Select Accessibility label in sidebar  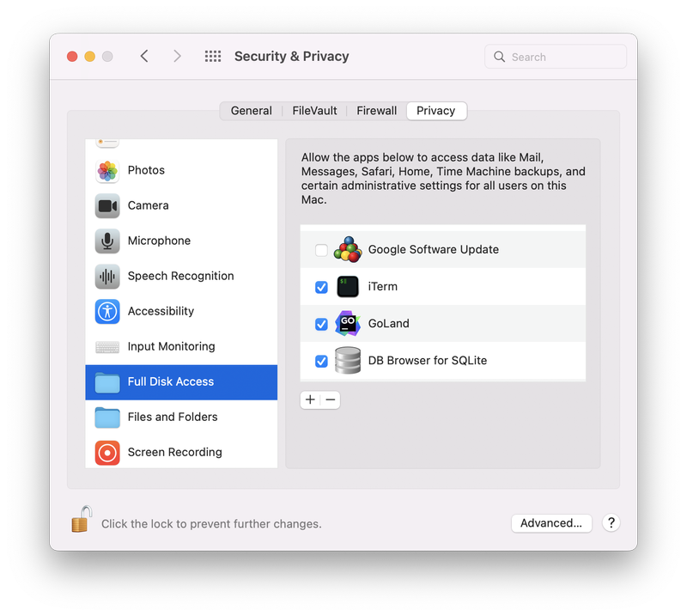pos(161,311)
